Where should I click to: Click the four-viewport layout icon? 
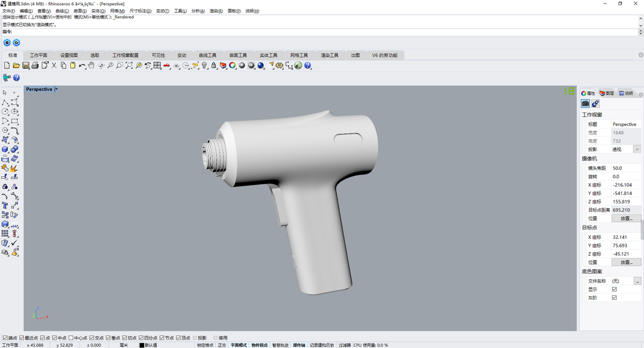point(157,66)
